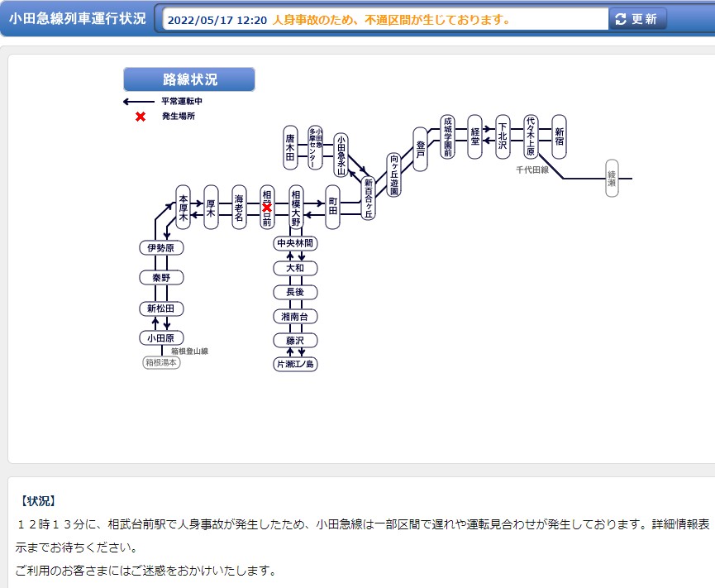
Task: Select the 湘南台 station label
Action: [295, 316]
